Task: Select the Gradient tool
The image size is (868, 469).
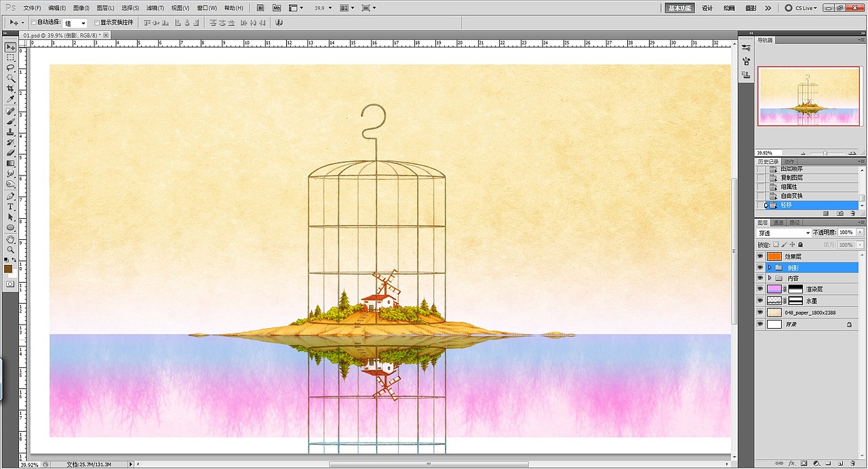Action: click(x=11, y=163)
